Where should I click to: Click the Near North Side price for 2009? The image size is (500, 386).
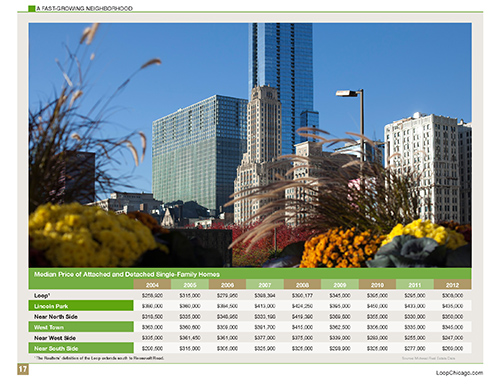(x=340, y=317)
